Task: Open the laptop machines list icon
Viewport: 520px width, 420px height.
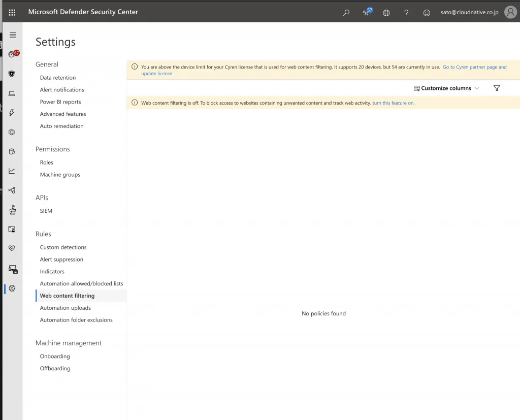Action: tap(12, 93)
